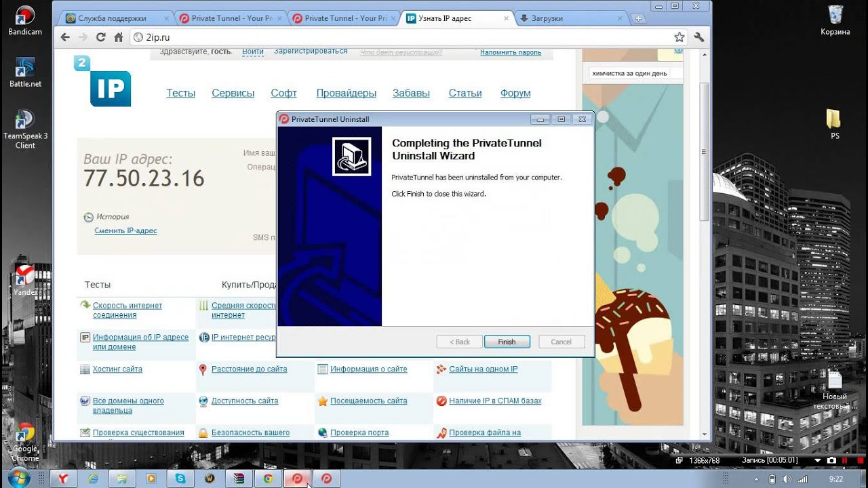Open the Battle.net desktop shortcut
The image size is (868, 488).
[x=25, y=73]
